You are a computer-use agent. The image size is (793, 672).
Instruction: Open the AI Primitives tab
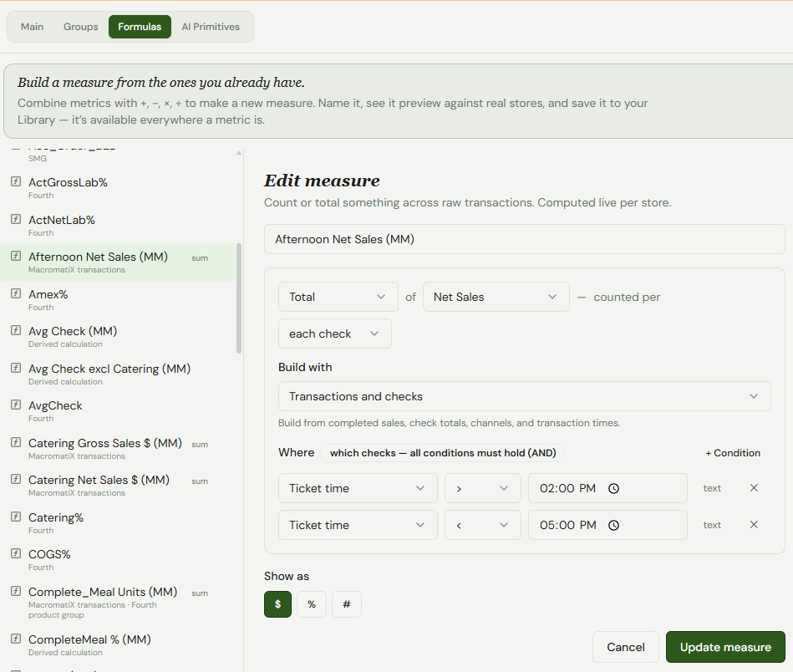[211, 27]
